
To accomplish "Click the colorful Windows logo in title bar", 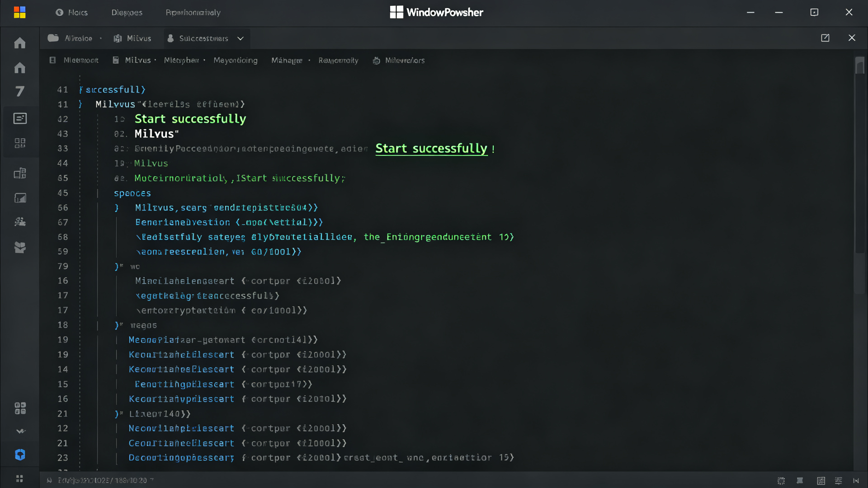I will coord(19,12).
